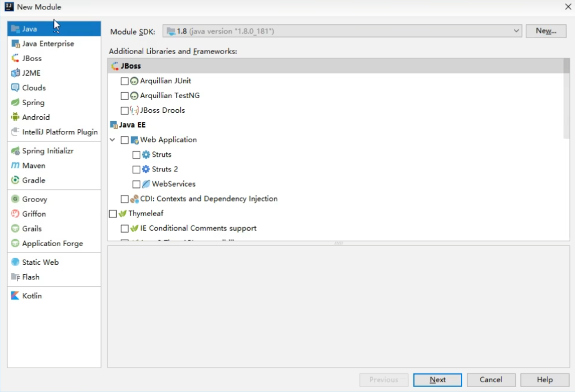Click the IntelliJ IDEA logo in title bar
Screen dimensions: 575x392
point(9,7)
